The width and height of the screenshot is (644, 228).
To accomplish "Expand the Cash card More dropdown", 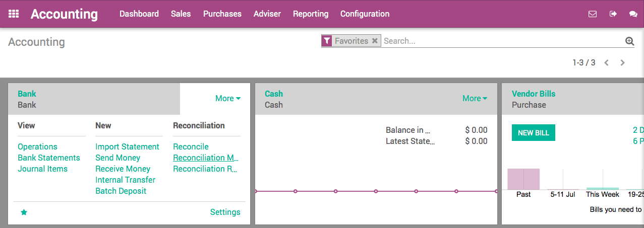I will tap(475, 99).
